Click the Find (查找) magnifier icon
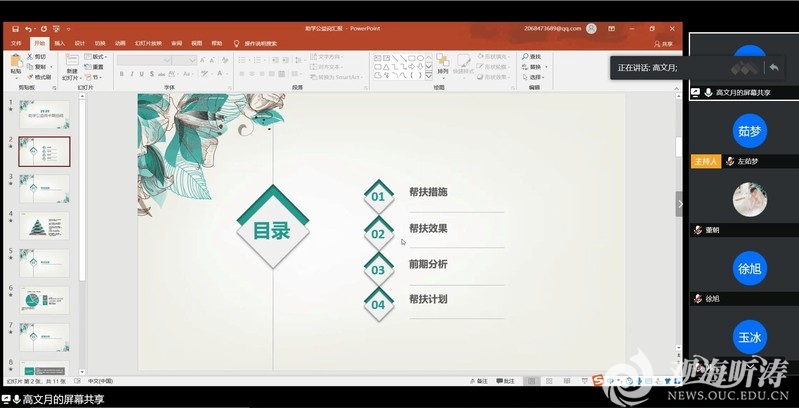799x408 pixels. tap(525, 57)
